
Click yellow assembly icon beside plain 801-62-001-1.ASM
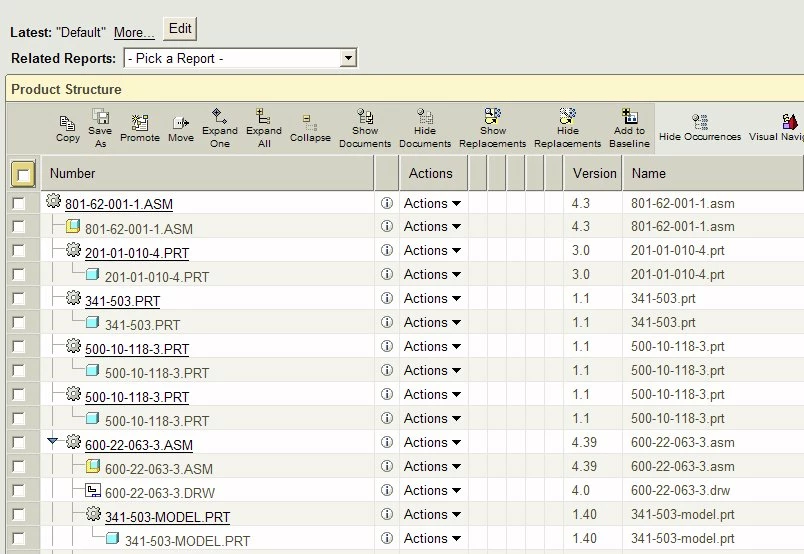[x=73, y=226]
